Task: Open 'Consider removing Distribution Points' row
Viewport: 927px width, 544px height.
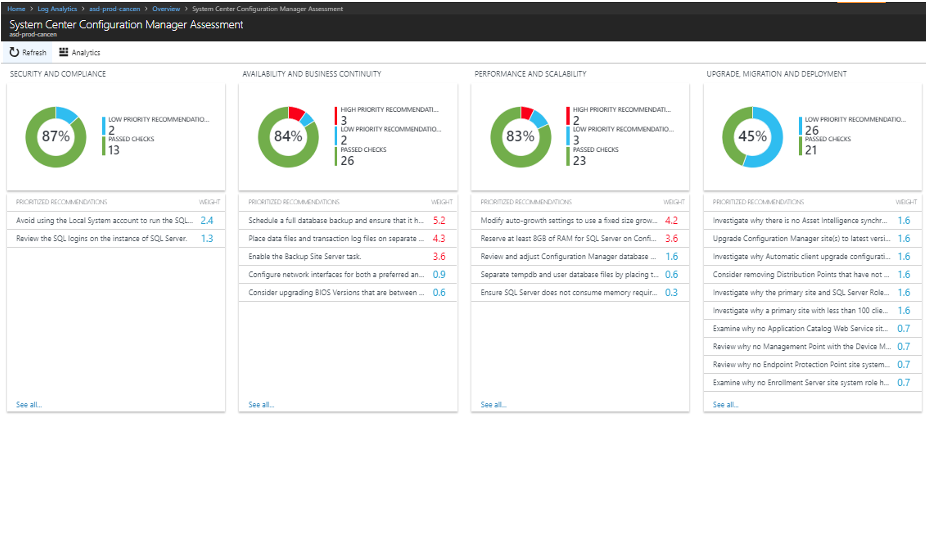Action: [x=812, y=274]
